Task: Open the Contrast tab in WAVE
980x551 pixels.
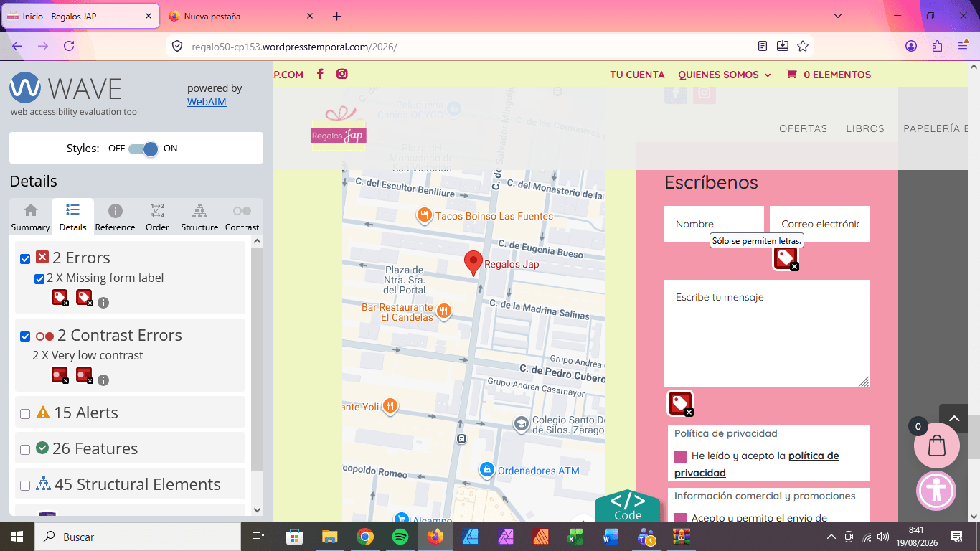Action: point(242,217)
